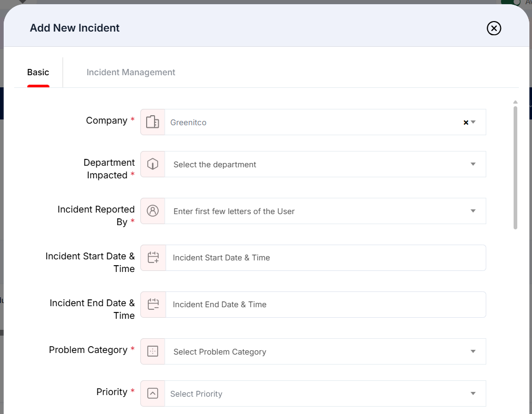Open the Incident Reported By user dropdown
The height and width of the screenshot is (414, 532).
click(x=325, y=211)
